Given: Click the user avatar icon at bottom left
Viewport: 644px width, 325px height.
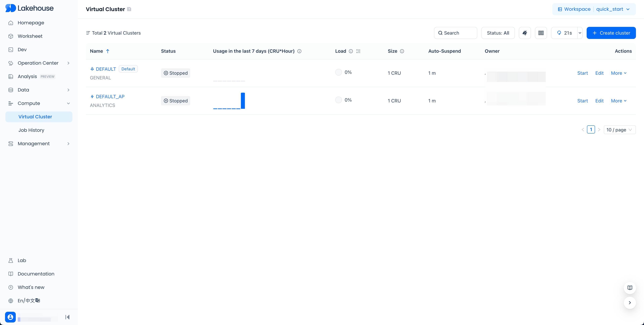Looking at the screenshot, I should tap(10, 317).
